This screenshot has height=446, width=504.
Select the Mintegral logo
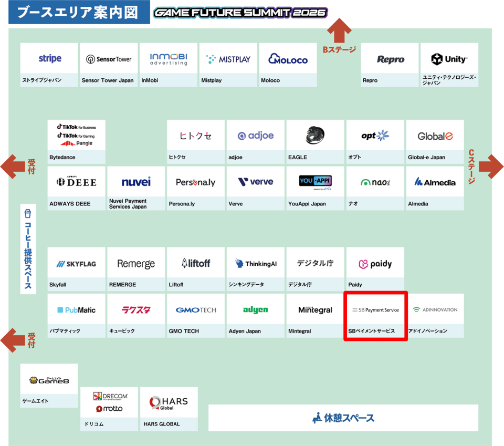315,310
